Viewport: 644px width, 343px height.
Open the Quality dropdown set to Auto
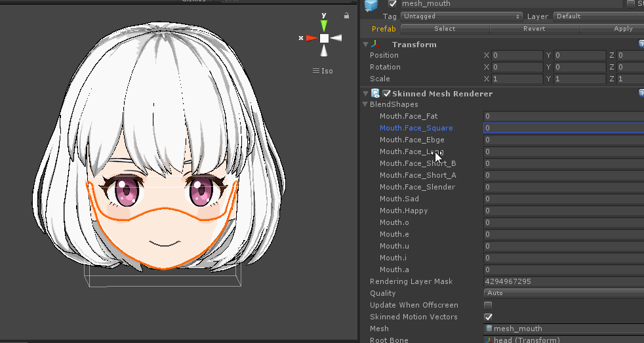(x=563, y=293)
